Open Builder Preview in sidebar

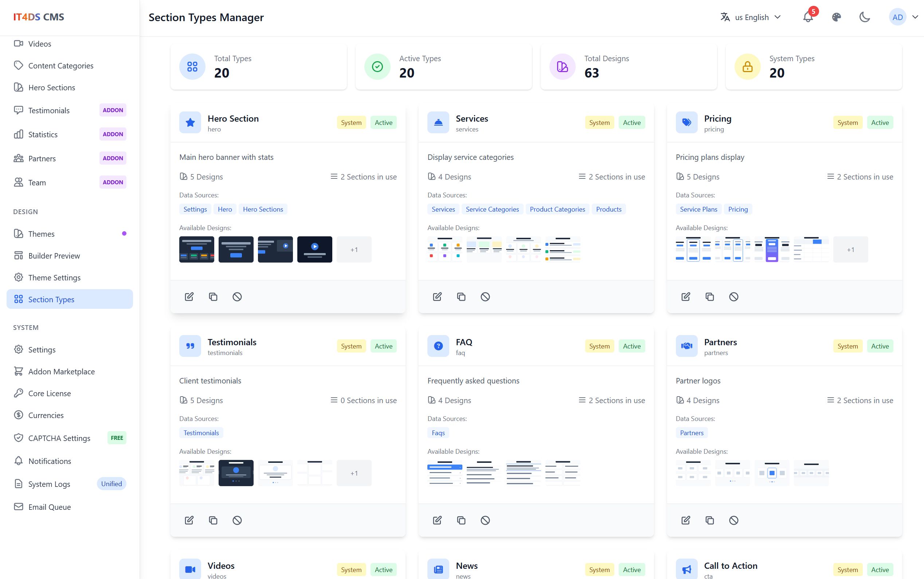click(x=54, y=256)
